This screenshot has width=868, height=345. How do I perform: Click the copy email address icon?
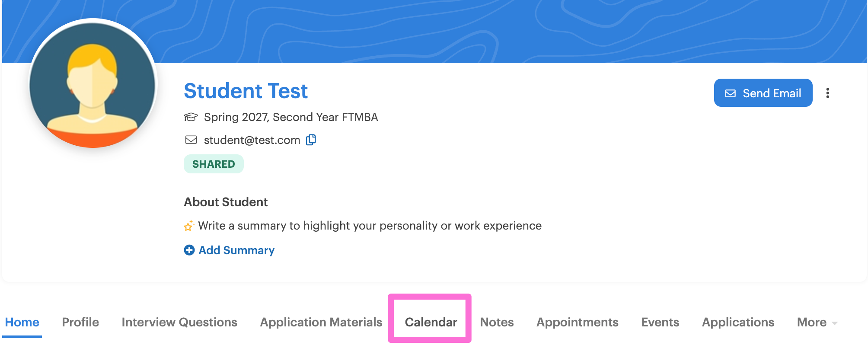tap(311, 140)
